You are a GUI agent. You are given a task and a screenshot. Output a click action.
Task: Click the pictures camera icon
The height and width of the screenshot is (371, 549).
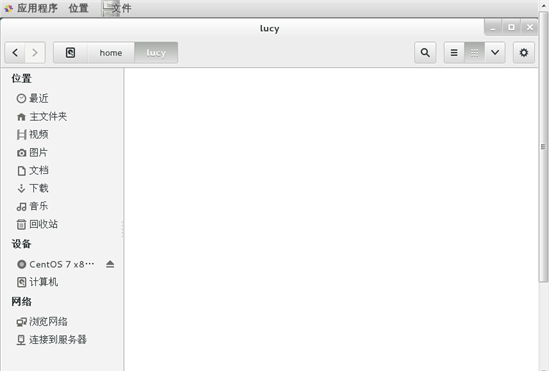coord(21,153)
